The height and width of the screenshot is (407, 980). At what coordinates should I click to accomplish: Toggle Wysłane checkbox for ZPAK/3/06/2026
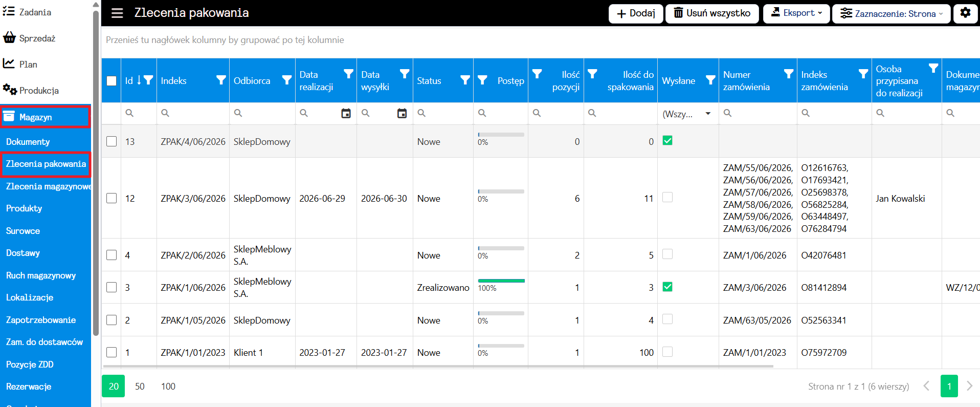[x=667, y=197]
